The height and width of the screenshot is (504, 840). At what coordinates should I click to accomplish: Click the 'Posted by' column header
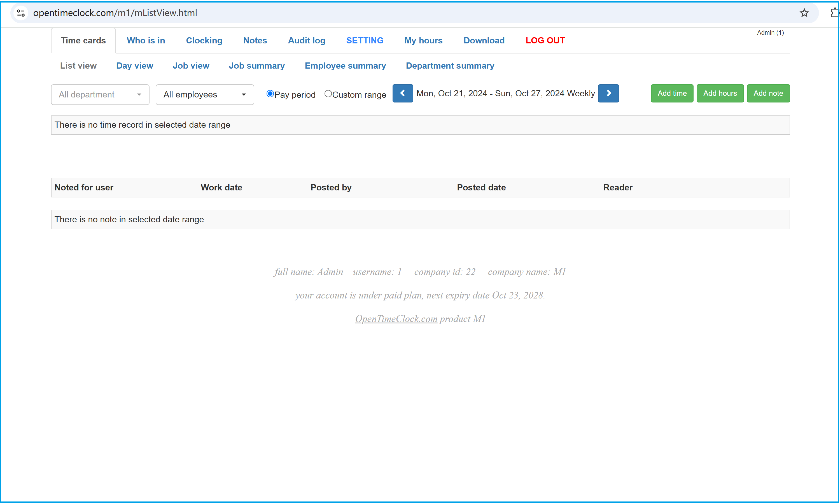pyautogui.click(x=331, y=188)
